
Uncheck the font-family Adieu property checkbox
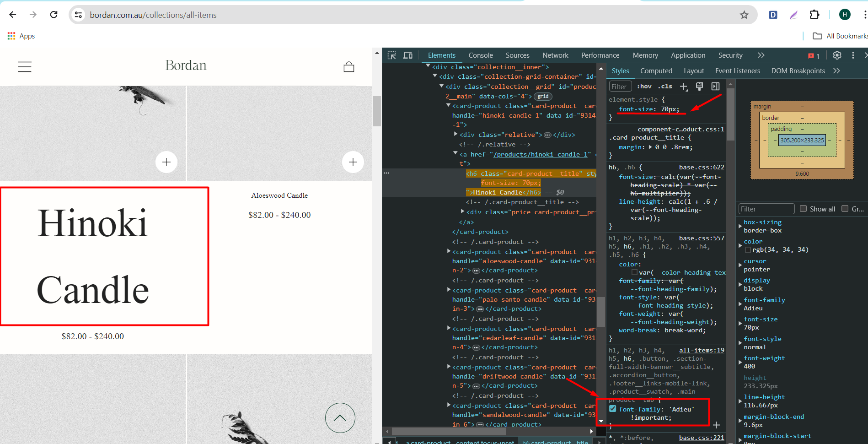point(613,409)
